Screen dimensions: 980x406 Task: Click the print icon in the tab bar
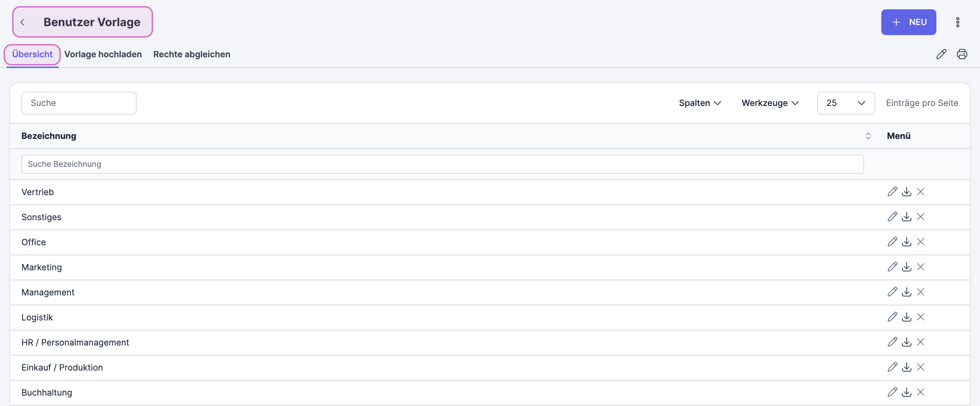point(962,54)
